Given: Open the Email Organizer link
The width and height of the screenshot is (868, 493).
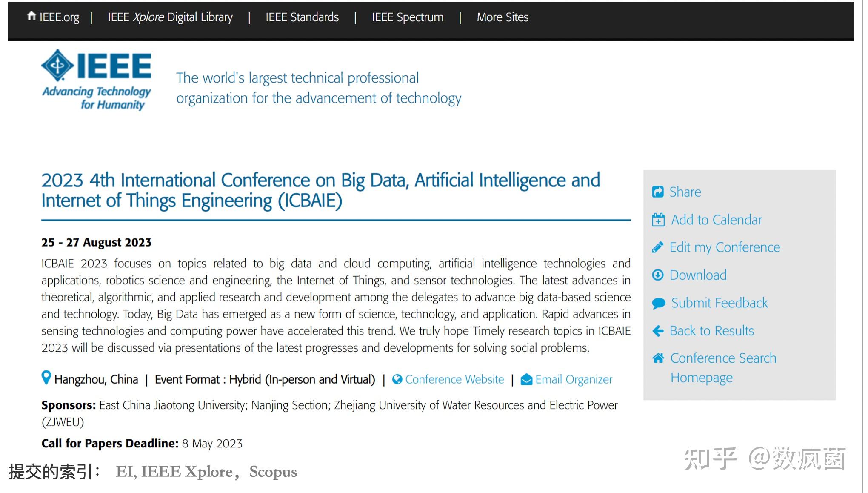Looking at the screenshot, I should pos(574,379).
